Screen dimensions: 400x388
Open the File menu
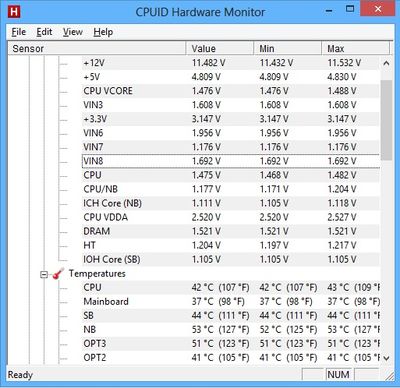click(19, 32)
